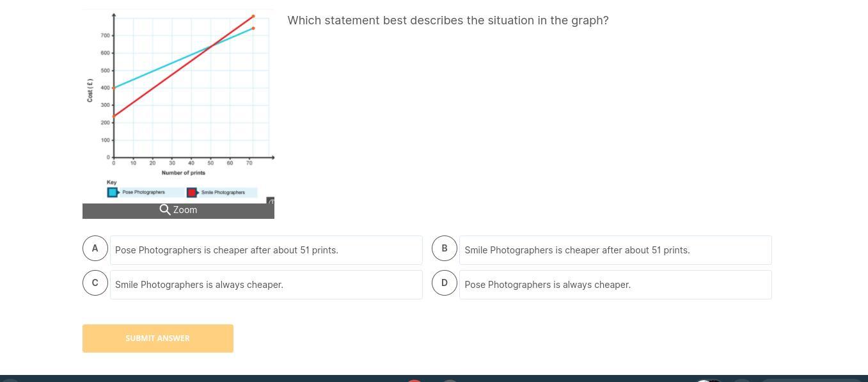This screenshot has width=868, height=382.
Task: Select the circled letter B option
Action: 445,248
